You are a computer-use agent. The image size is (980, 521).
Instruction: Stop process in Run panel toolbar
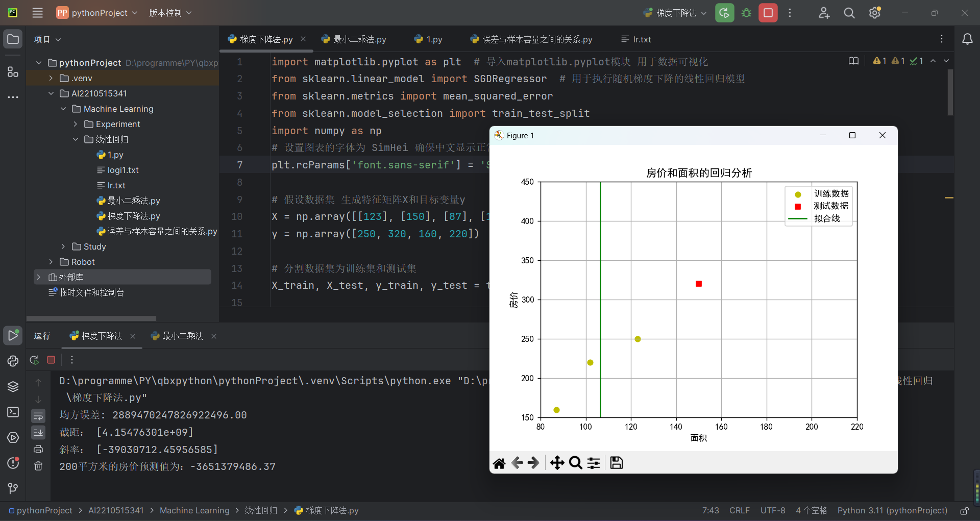point(51,360)
